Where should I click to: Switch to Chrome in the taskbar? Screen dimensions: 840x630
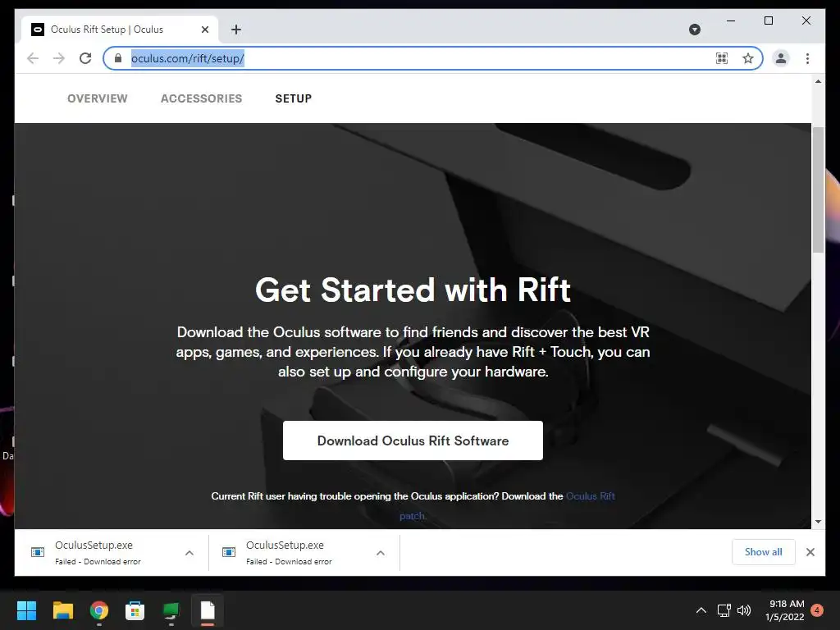pos(99,610)
